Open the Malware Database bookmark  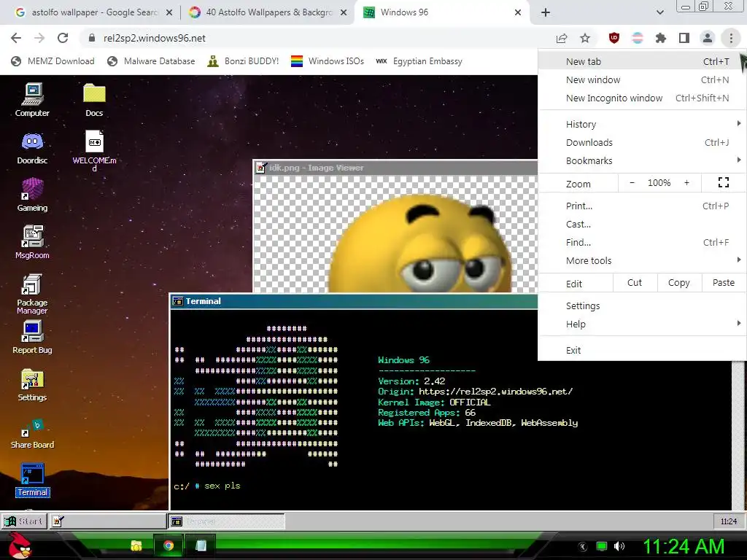(151, 61)
